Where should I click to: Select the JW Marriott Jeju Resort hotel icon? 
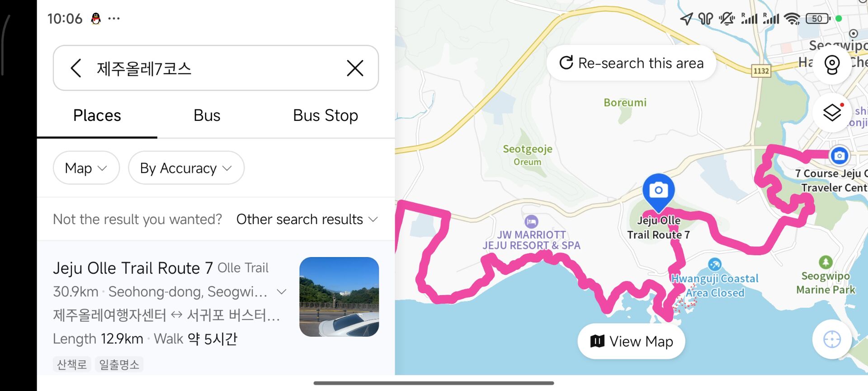(531, 221)
